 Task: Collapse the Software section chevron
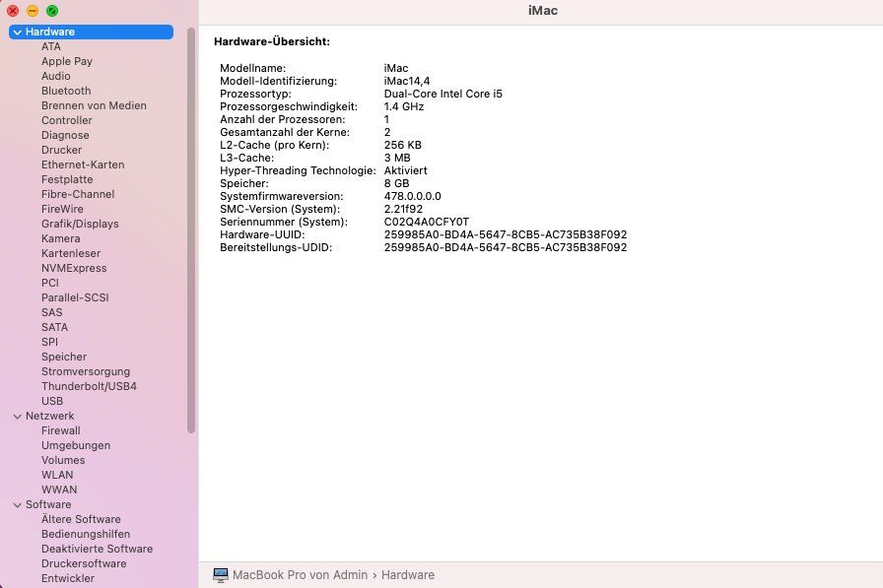pyautogui.click(x=18, y=505)
